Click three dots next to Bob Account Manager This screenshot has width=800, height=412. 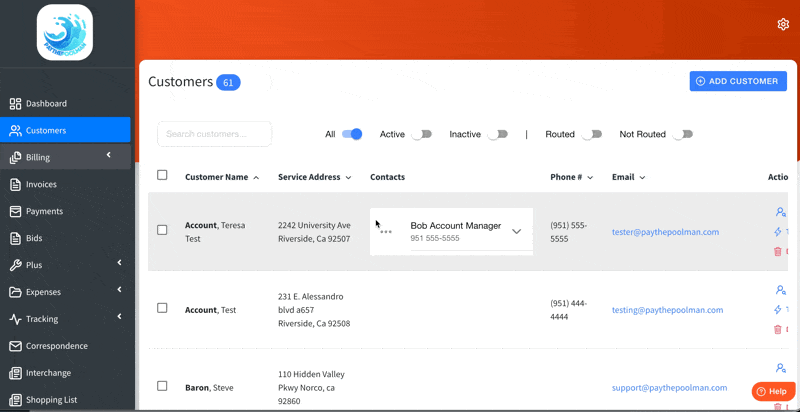[x=386, y=232]
